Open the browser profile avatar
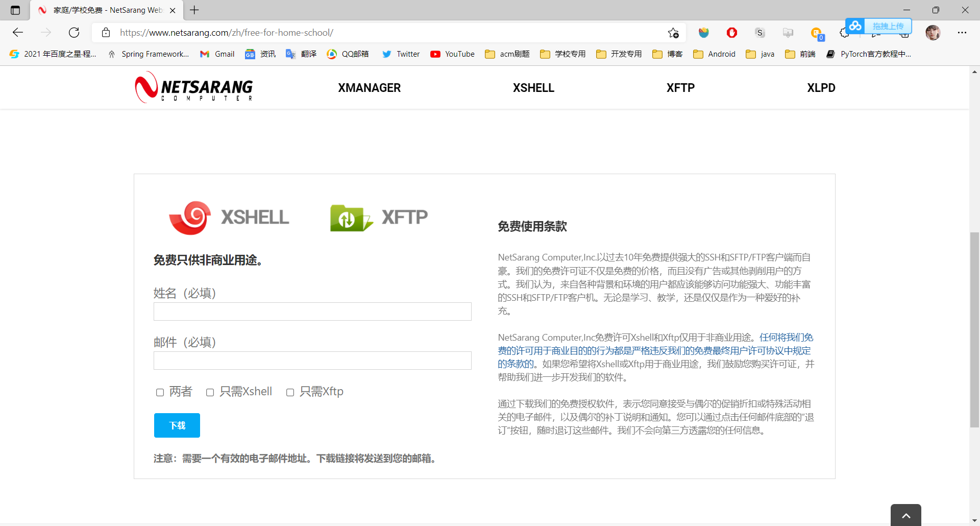The height and width of the screenshot is (526, 980). pos(933,32)
